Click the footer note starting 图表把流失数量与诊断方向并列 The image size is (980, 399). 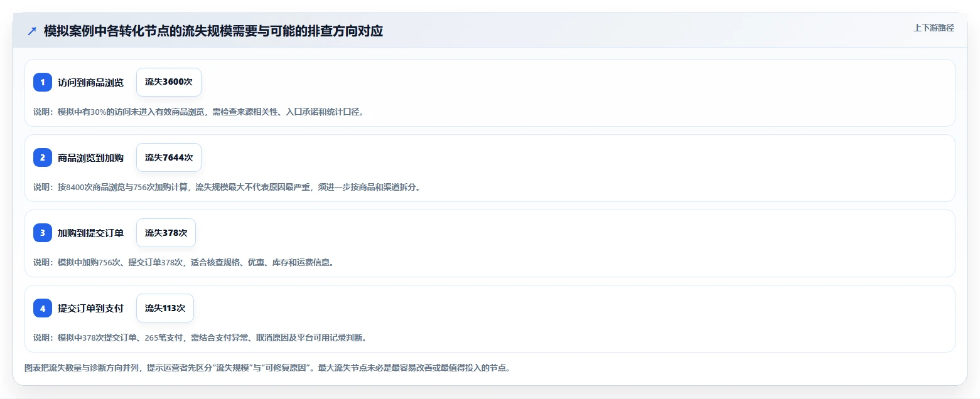pos(267,368)
